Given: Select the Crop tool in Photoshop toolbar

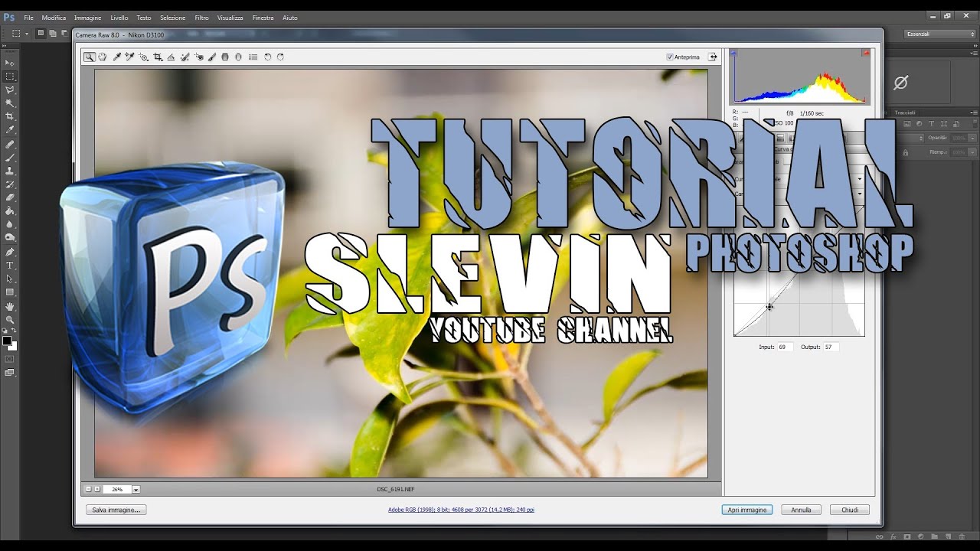Looking at the screenshot, I should [x=10, y=116].
